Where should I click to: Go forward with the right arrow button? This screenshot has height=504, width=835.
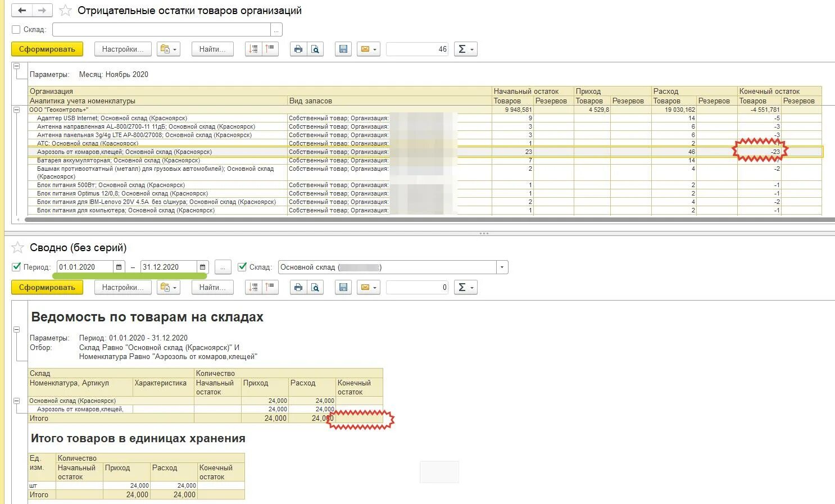(42, 10)
